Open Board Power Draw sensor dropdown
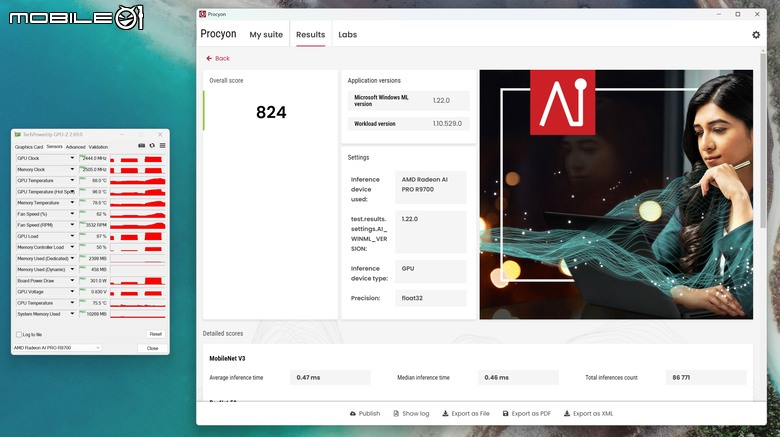This screenshot has width=780, height=437. tap(72, 281)
